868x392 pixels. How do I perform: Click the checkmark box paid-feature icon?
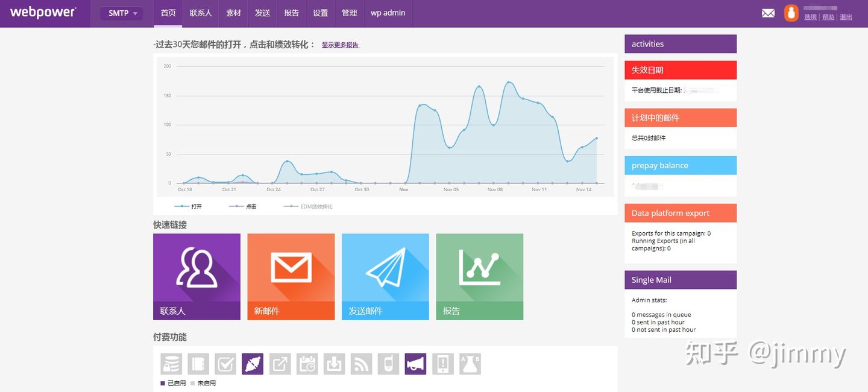[x=225, y=364]
